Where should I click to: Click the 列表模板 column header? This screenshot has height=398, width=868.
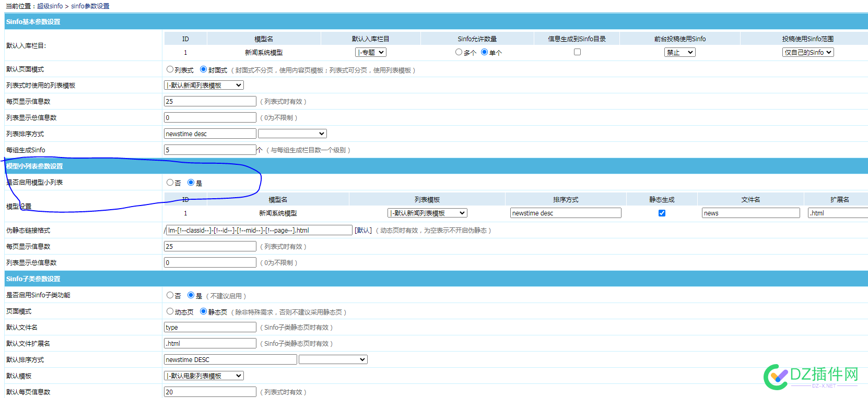click(427, 199)
